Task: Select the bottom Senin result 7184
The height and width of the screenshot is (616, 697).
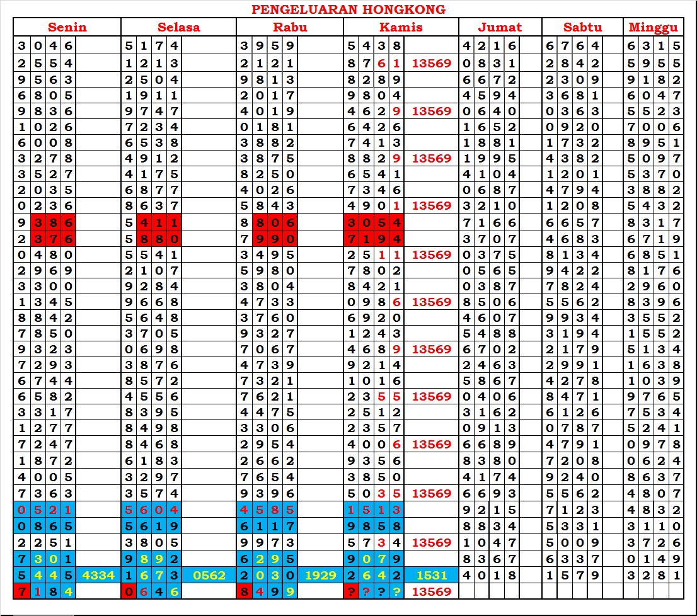Action: 45,591
